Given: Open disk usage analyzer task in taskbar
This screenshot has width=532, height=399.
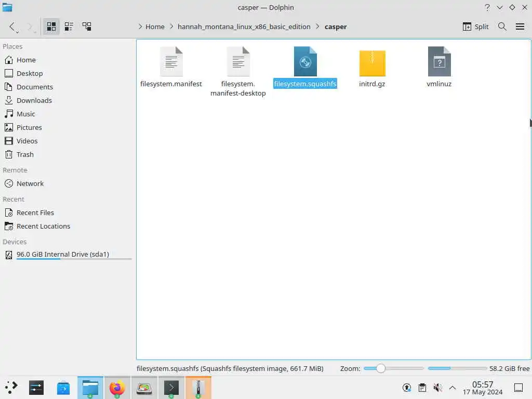Looking at the screenshot, I should click(x=144, y=388).
